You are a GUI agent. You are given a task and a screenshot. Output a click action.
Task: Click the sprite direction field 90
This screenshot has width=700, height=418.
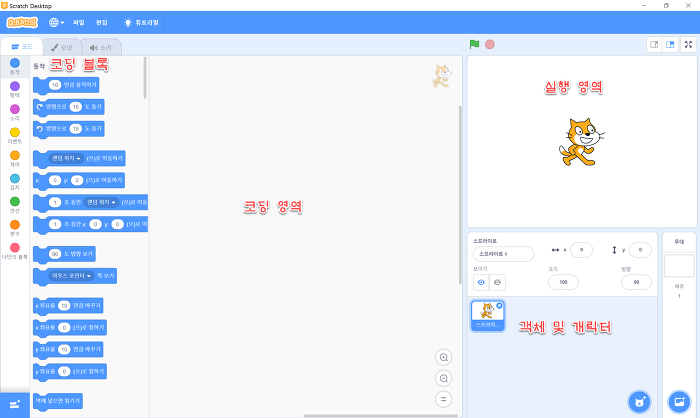click(x=636, y=282)
